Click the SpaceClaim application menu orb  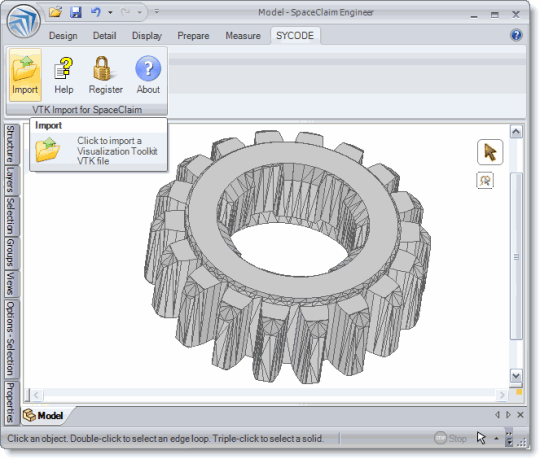pos(23,21)
